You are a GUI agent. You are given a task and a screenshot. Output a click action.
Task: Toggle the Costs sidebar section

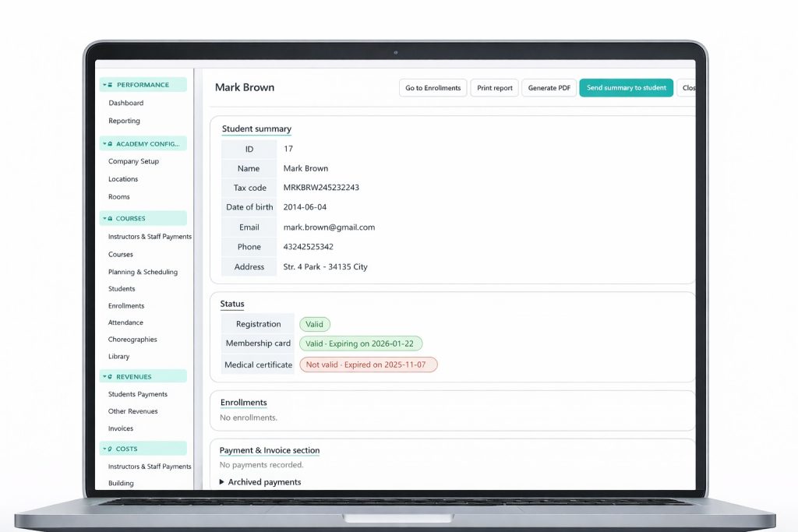coord(143,449)
